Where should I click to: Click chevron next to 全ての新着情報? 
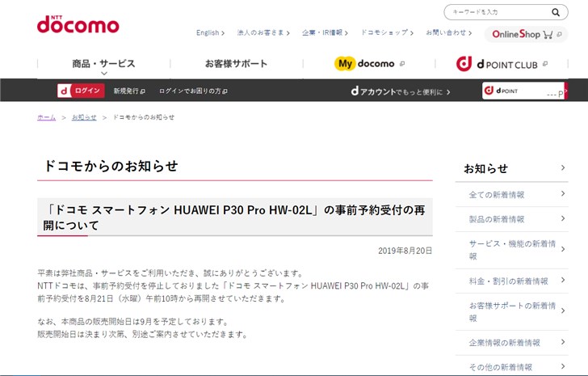point(563,193)
